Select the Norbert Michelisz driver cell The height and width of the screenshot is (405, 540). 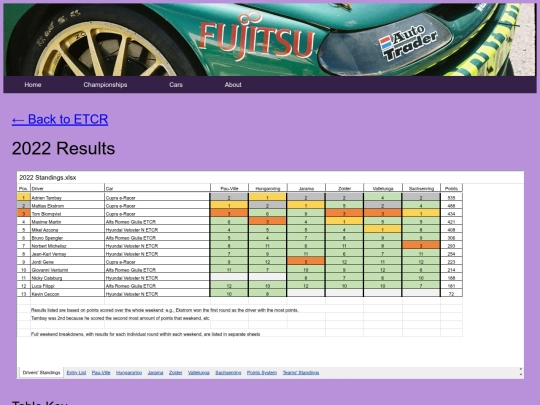68,246
